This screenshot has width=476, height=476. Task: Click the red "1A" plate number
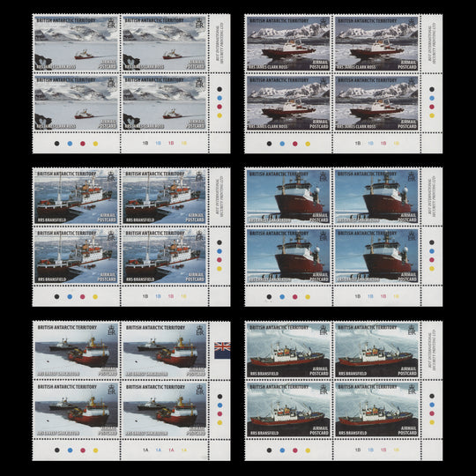coord(171,450)
